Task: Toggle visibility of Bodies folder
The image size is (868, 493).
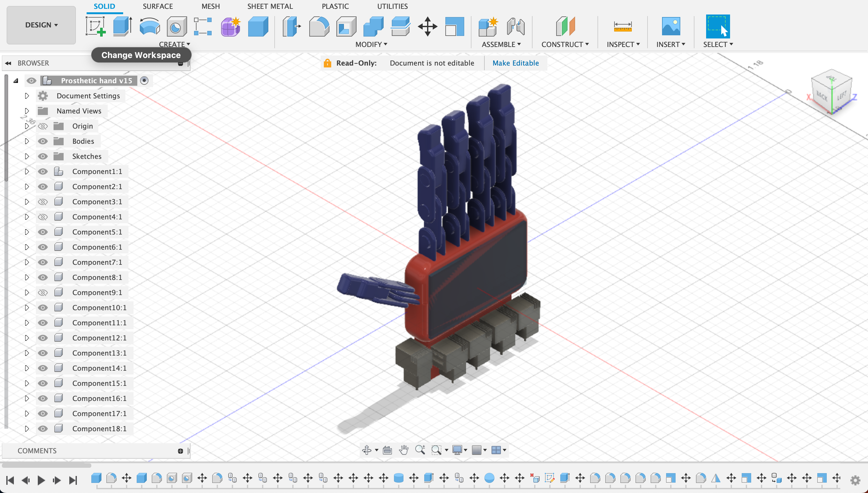Action: [43, 141]
